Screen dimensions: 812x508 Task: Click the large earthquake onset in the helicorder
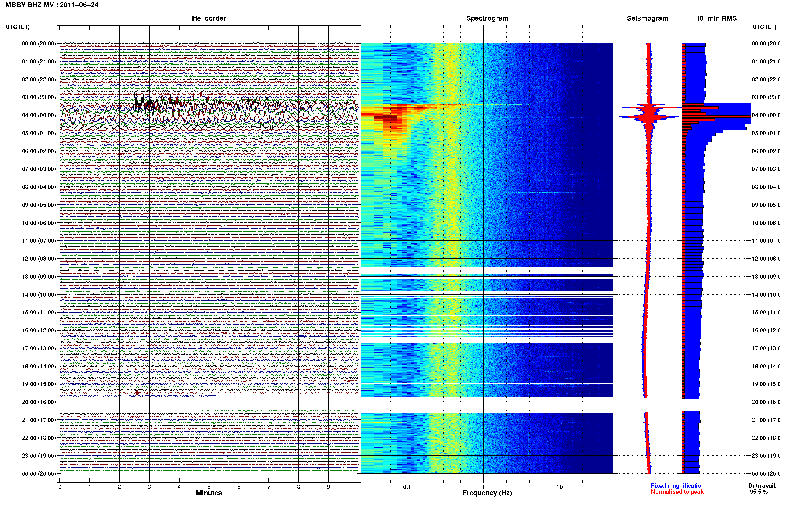(136, 99)
